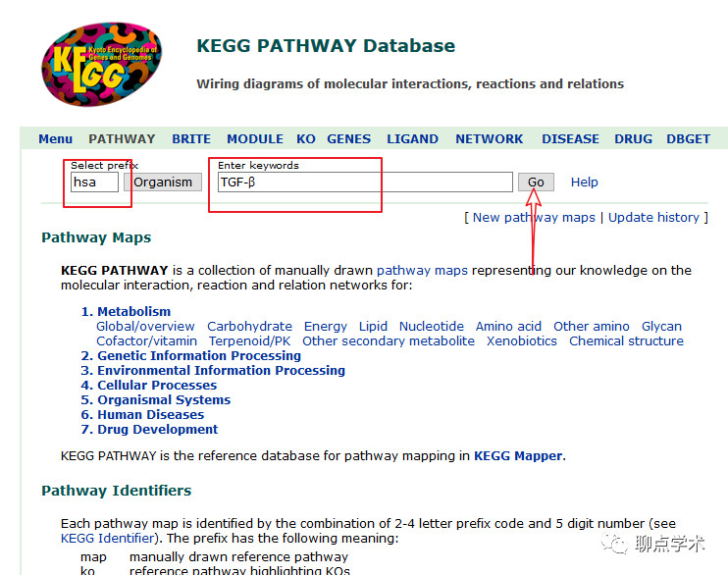The width and height of the screenshot is (728, 575).
Task: Open Chemical structure link
Action: coord(626,341)
